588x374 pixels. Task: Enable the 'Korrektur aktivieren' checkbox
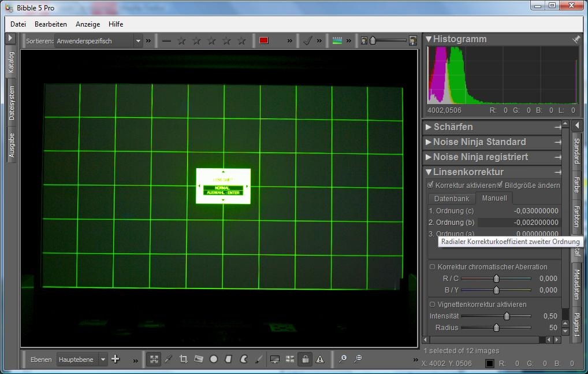point(430,185)
